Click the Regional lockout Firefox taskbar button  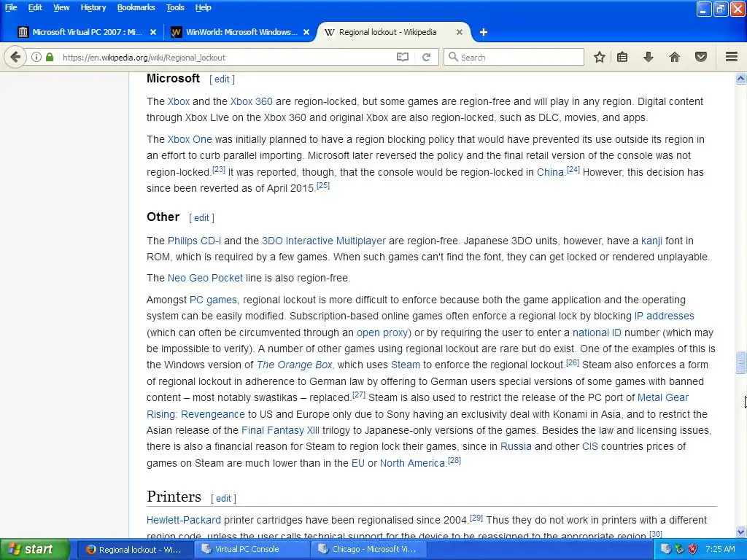[134, 550]
